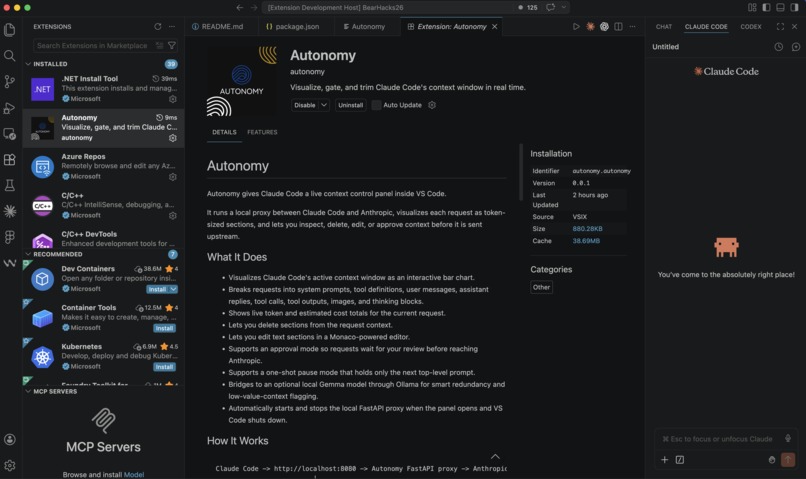Open the Search view in activity bar
Viewport: 806px width, 479px height.
[x=10, y=56]
